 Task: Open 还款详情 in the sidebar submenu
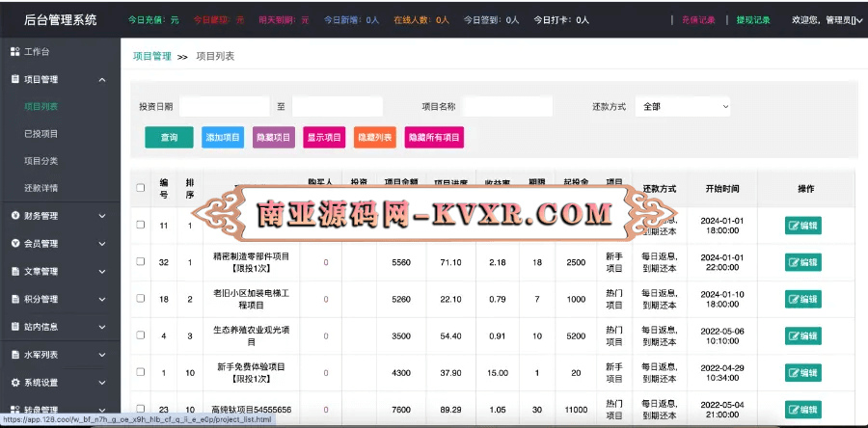[x=41, y=188]
